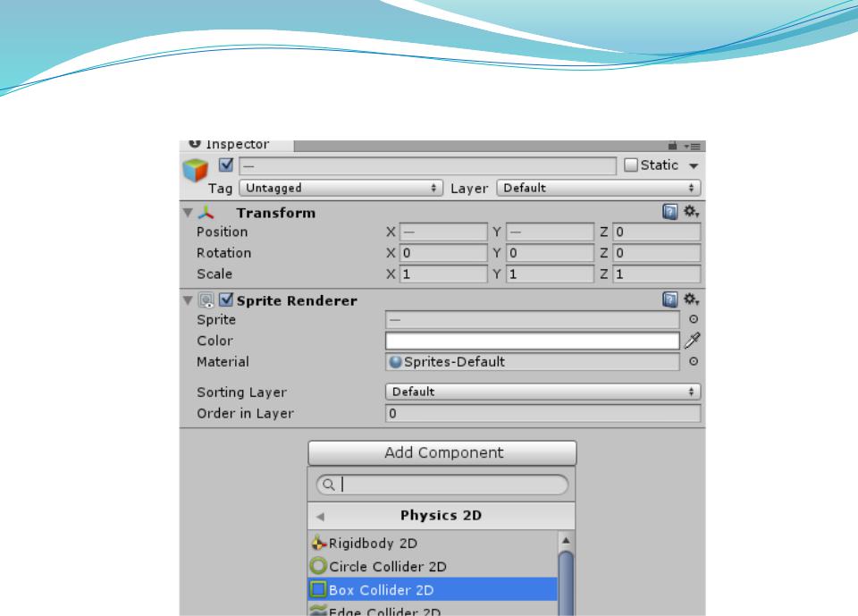
Task: Click the component search field
Action: [442, 485]
